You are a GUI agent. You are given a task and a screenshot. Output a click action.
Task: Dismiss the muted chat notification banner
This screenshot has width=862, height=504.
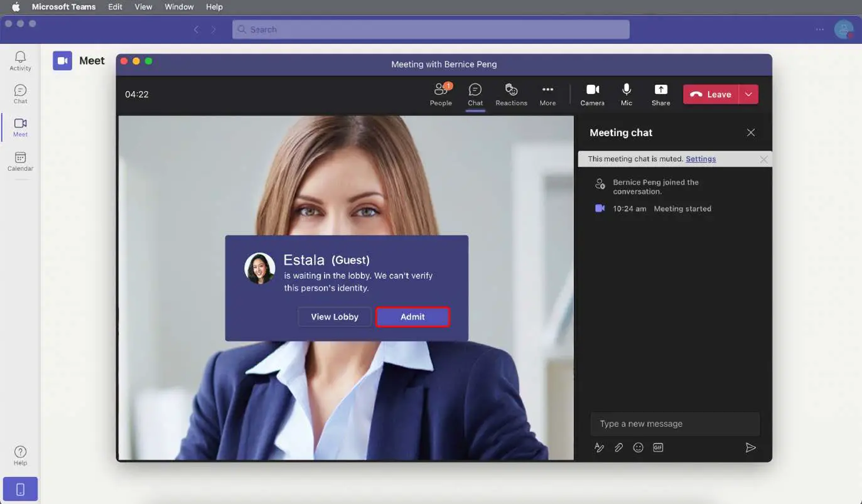[763, 159]
